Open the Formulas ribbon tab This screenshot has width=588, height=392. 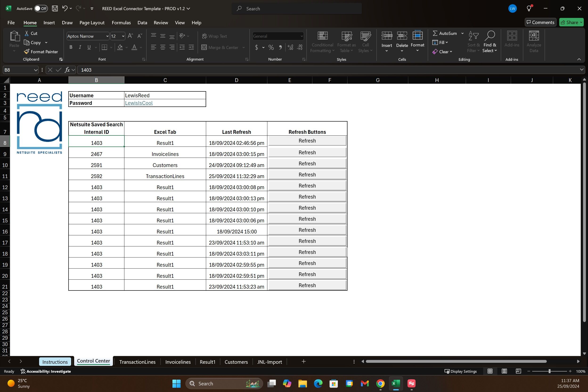tap(121, 23)
